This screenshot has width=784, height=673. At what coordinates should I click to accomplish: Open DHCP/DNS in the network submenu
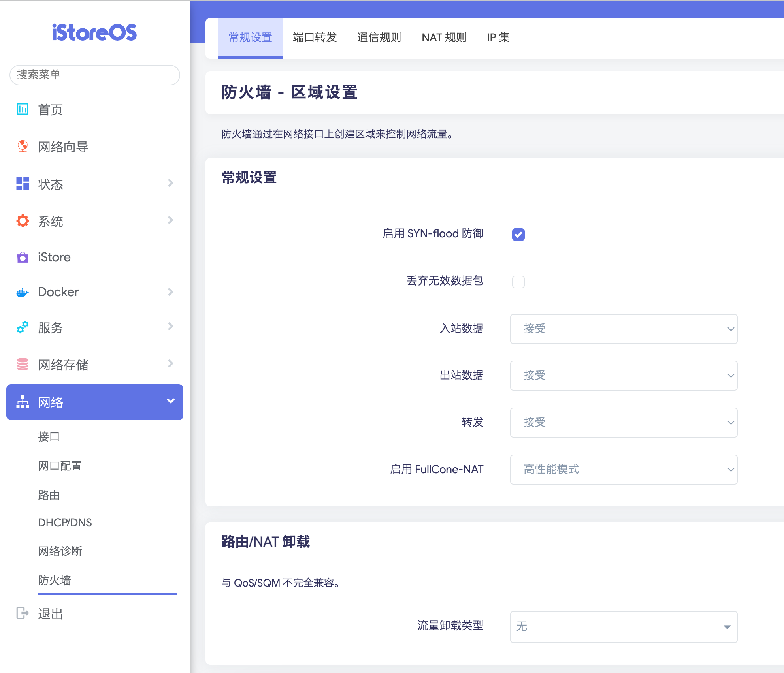65,523
